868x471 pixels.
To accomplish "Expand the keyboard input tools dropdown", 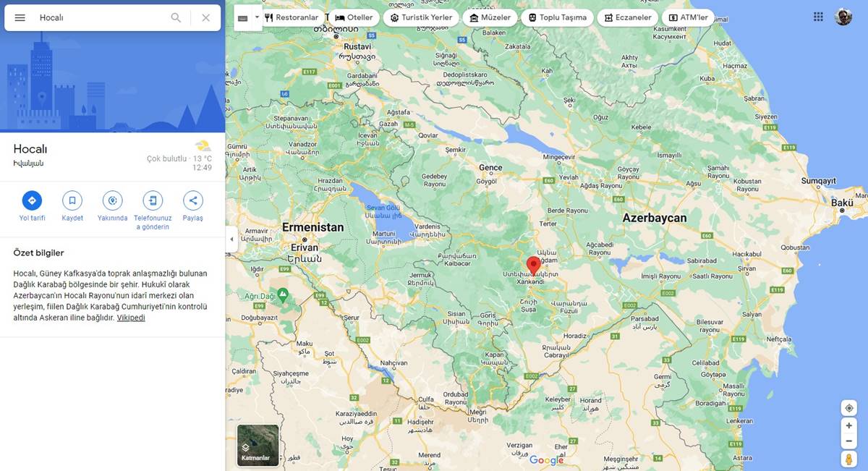I will (x=257, y=17).
